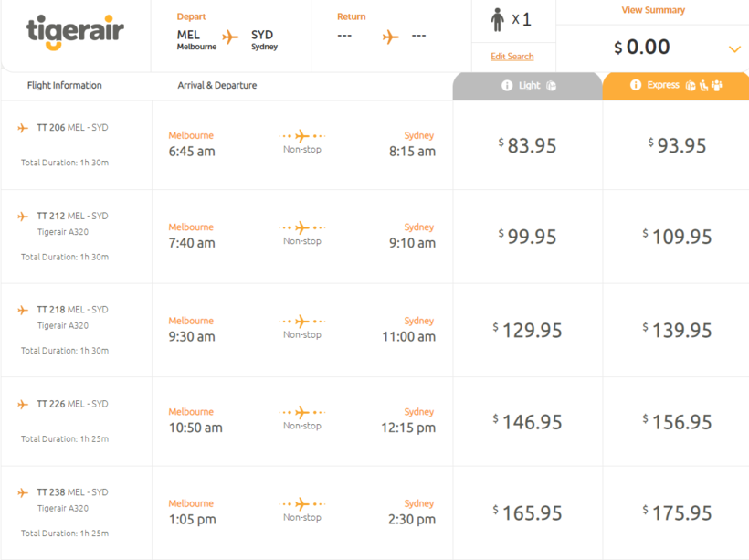Open the Express fare info icon

point(636,86)
